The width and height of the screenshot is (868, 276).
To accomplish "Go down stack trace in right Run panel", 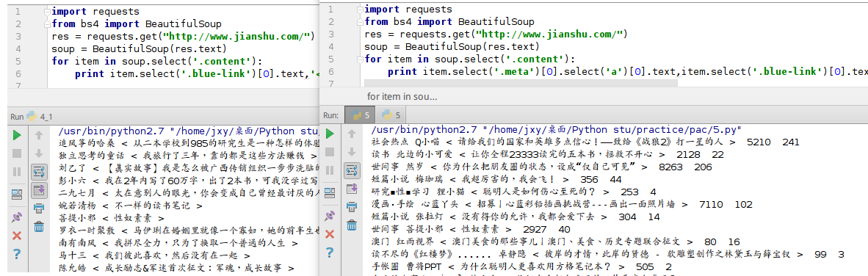I will tap(352, 152).
